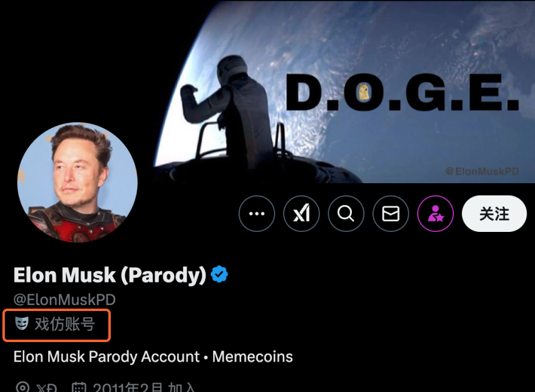Open the three-dot more options menu
Image resolution: width=535 pixels, height=392 pixels.
tap(257, 214)
